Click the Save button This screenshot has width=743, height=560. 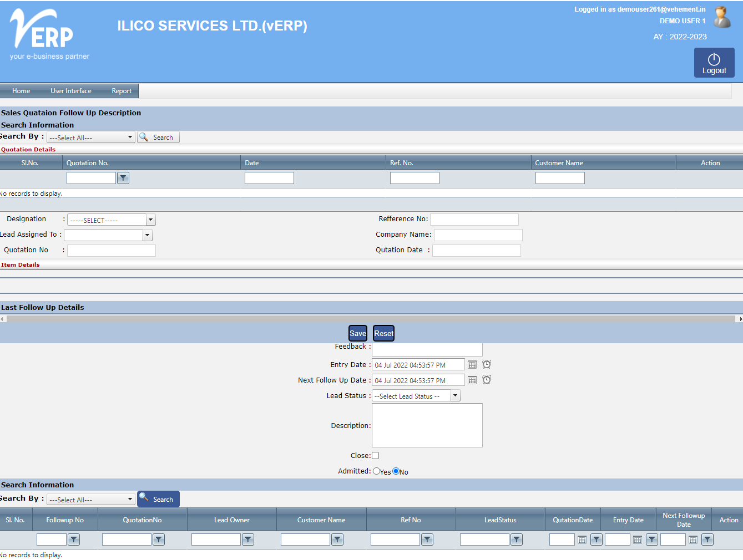358,333
